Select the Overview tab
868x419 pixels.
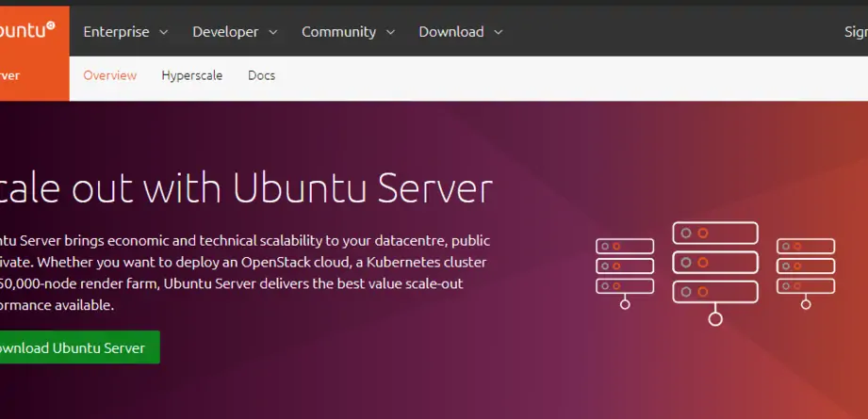pyautogui.click(x=109, y=75)
